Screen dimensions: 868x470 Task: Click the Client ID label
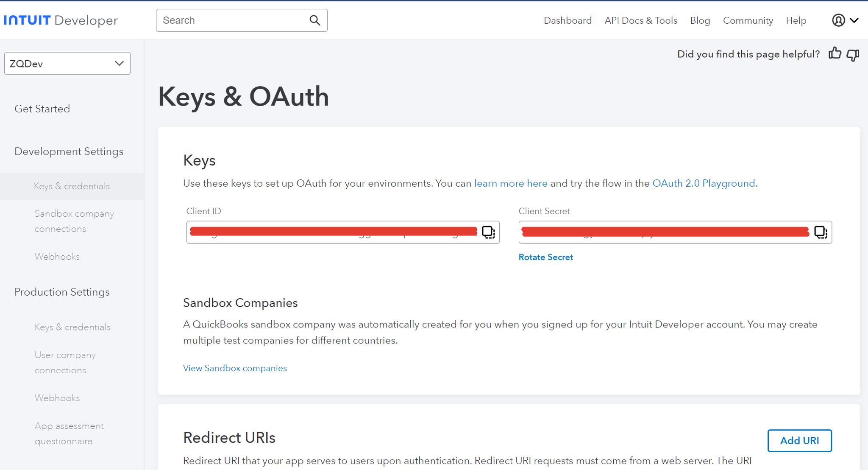(204, 211)
